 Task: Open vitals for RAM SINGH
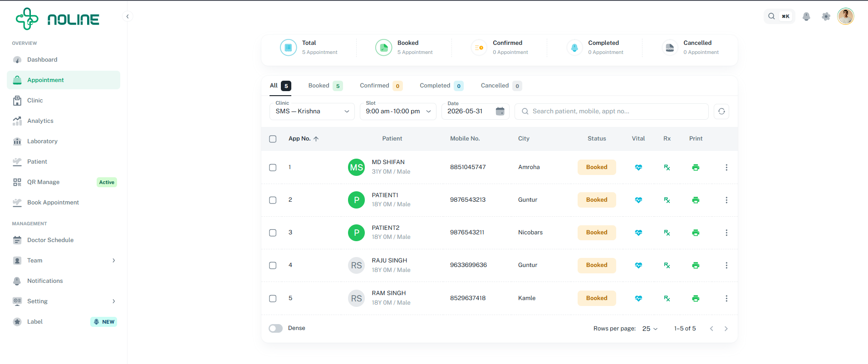pyautogui.click(x=638, y=298)
